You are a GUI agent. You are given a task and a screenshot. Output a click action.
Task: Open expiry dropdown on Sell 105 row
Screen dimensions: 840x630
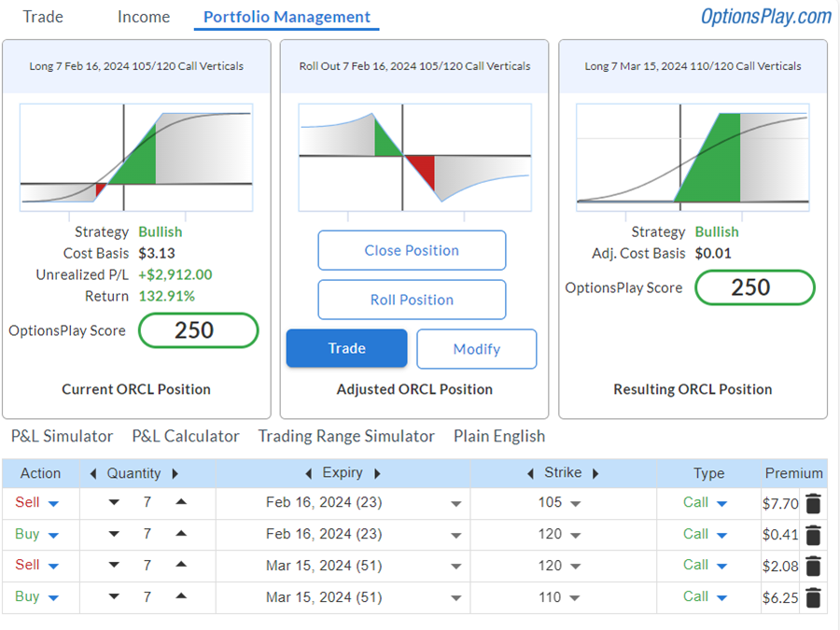pos(455,504)
